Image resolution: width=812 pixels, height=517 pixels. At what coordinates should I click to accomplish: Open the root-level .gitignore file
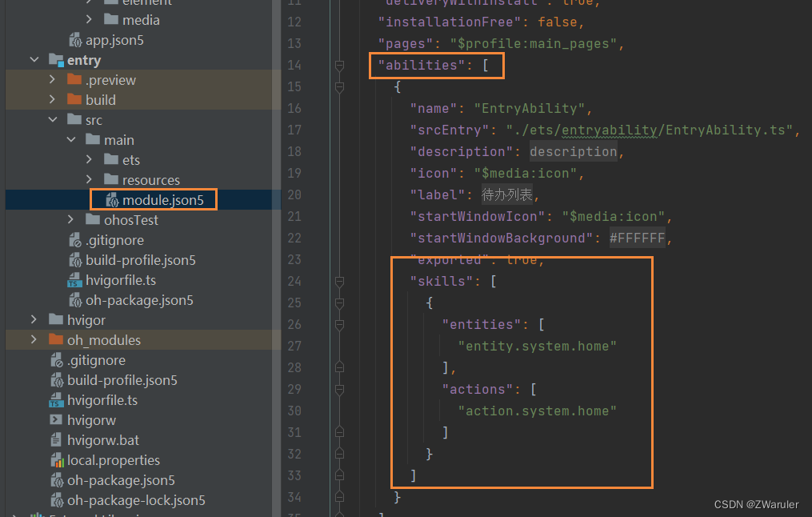tap(96, 360)
